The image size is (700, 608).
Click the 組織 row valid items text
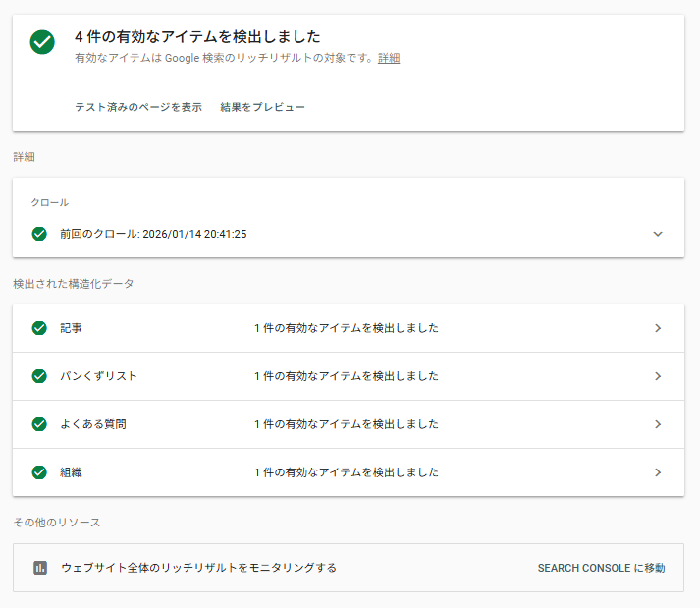click(x=346, y=472)
